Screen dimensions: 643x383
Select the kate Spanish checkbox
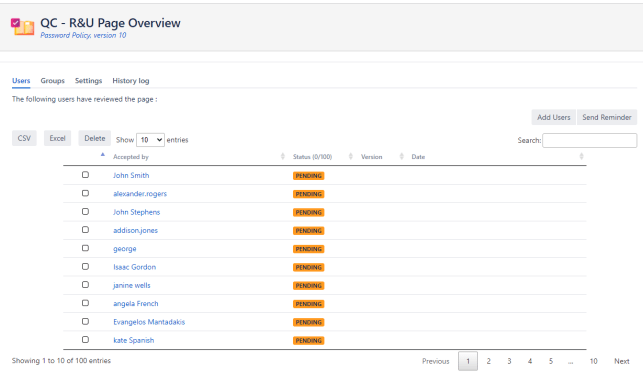[x=85, y=340]
